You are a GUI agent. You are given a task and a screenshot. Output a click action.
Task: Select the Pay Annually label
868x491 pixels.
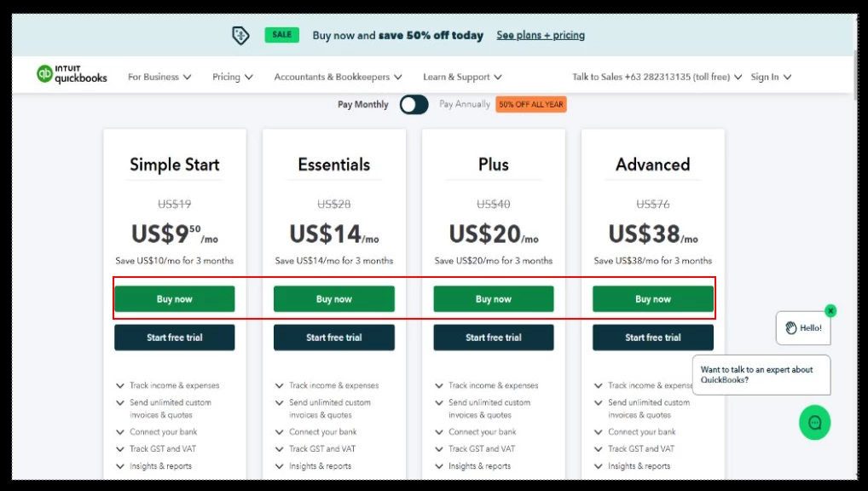coord(465,104)
